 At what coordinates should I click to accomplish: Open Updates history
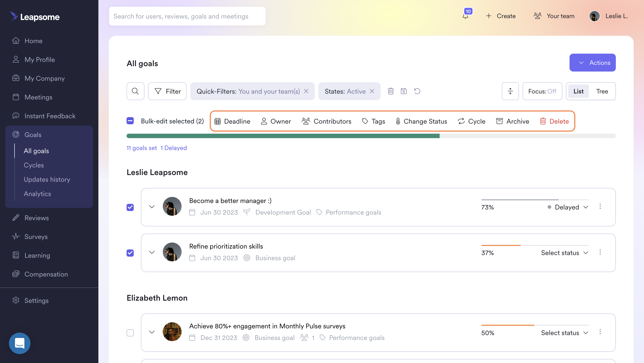[47, 179]
